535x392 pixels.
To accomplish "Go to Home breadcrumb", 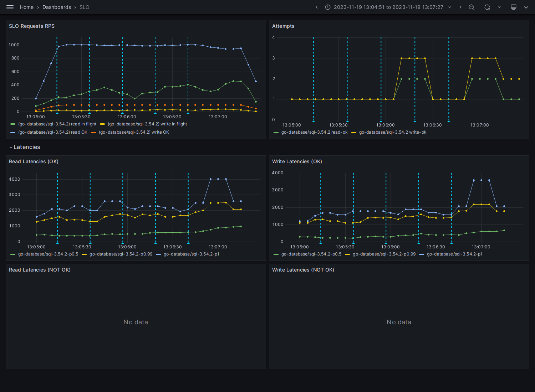I will (27, 7).
